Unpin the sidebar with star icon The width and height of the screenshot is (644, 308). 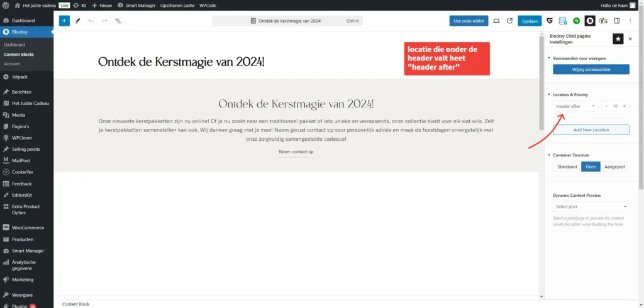click(619, 39)
